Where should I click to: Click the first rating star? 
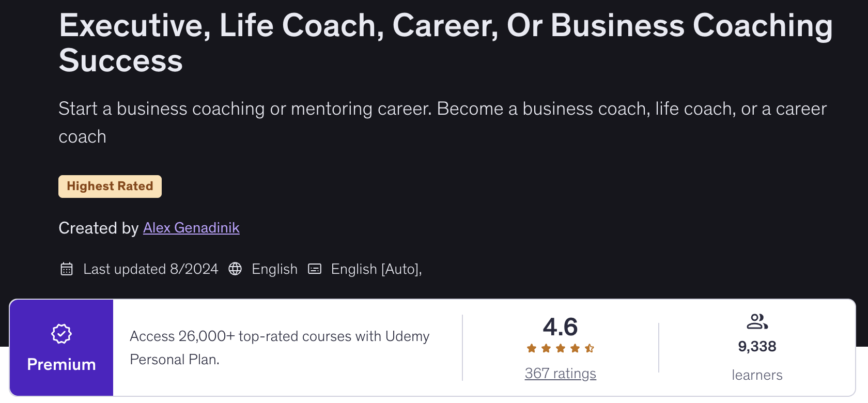[x=532, y=348]
